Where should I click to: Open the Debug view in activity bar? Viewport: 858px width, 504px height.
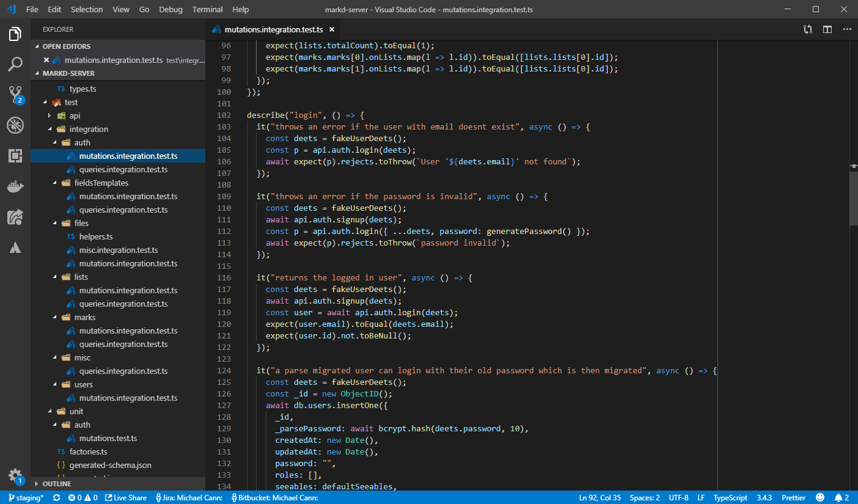(x=15, y=125)
